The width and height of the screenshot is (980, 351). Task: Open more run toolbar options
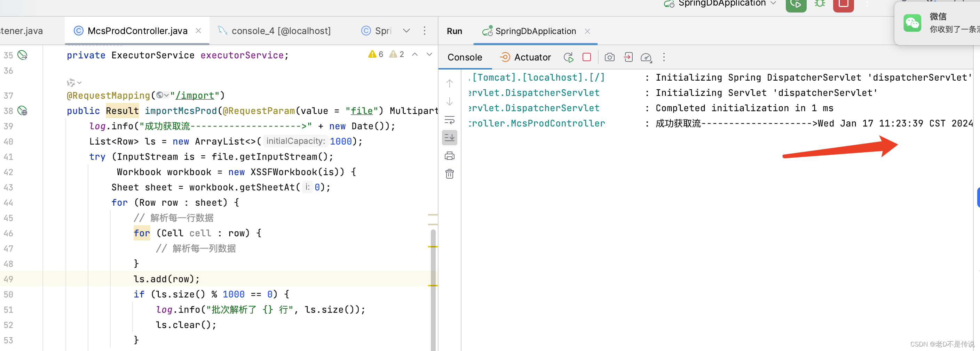664,57
